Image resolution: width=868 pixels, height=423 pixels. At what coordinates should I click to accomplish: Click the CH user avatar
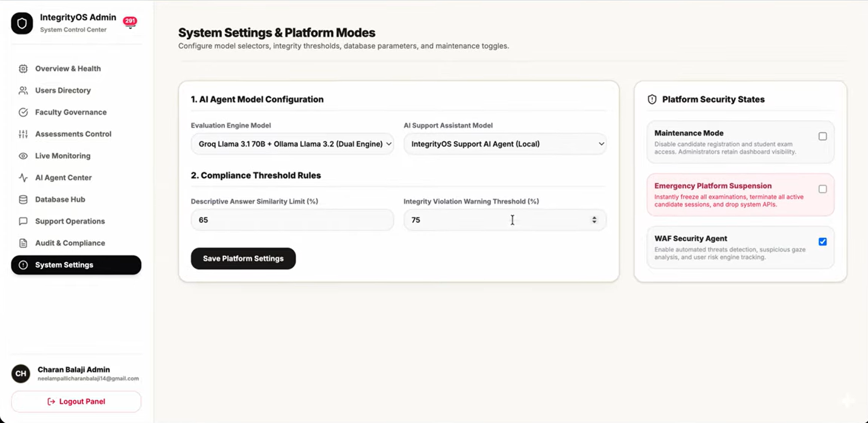point(21,374)
